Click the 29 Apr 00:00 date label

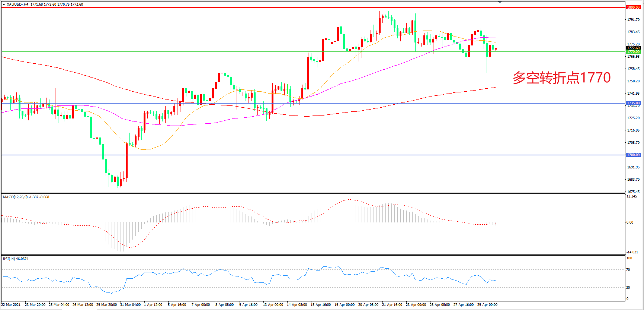pyautogui.click(x=487, y=305)
